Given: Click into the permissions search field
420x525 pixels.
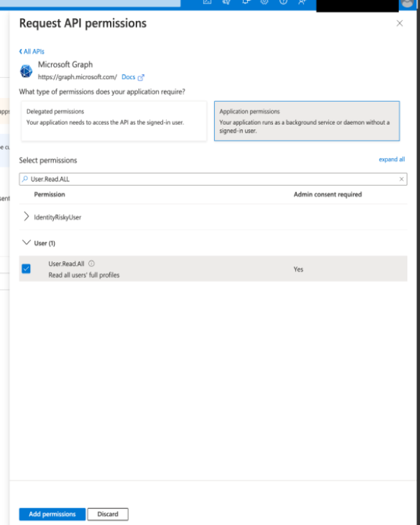Looking at the screenshot, I should pos(213,179).
